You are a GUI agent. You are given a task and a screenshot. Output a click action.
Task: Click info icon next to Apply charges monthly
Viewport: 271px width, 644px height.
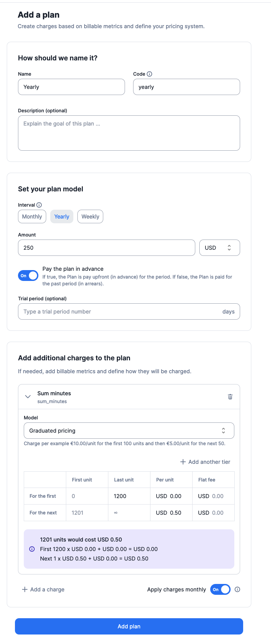pyautogui.click(x=237, y=589)
